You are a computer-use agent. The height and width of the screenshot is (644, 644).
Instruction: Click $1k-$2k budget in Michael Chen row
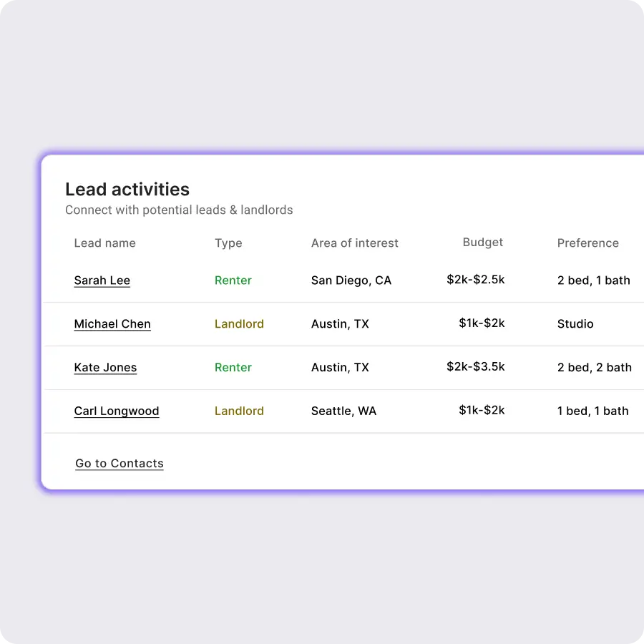coord(482,323)
